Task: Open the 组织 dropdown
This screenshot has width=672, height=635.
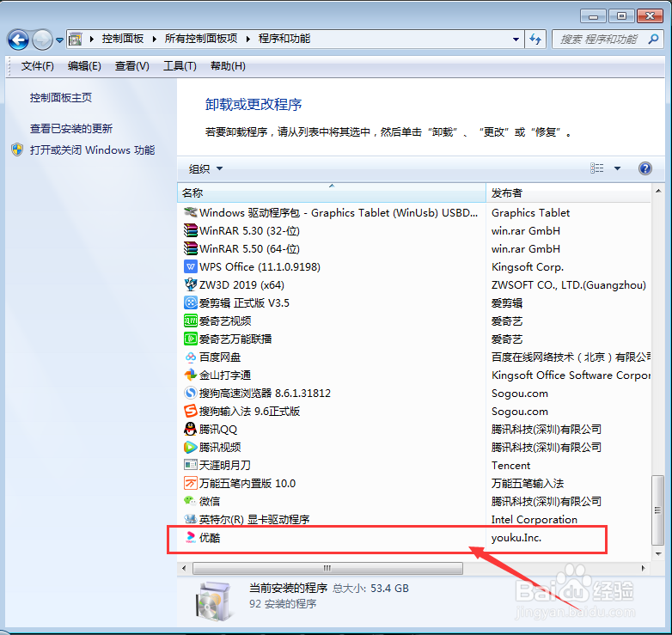Action: point(205,168)
